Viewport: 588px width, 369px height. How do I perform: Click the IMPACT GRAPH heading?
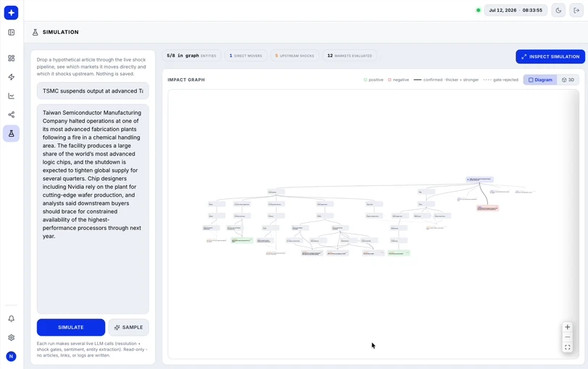pos(186,80)
